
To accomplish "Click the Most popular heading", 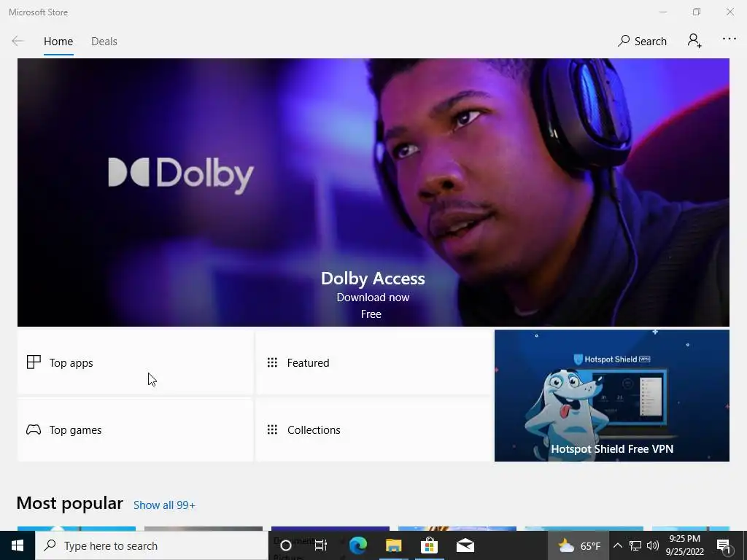I will coord(69,503).
